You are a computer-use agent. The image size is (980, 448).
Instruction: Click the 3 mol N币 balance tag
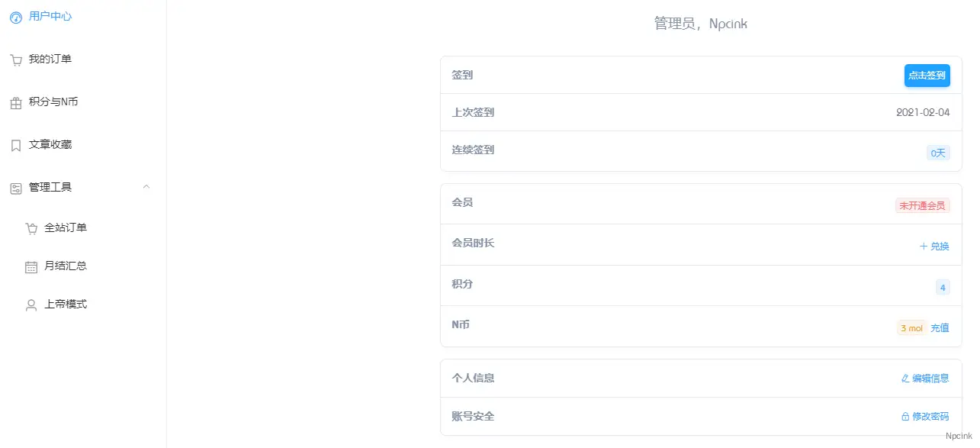[x=911, y=328]
